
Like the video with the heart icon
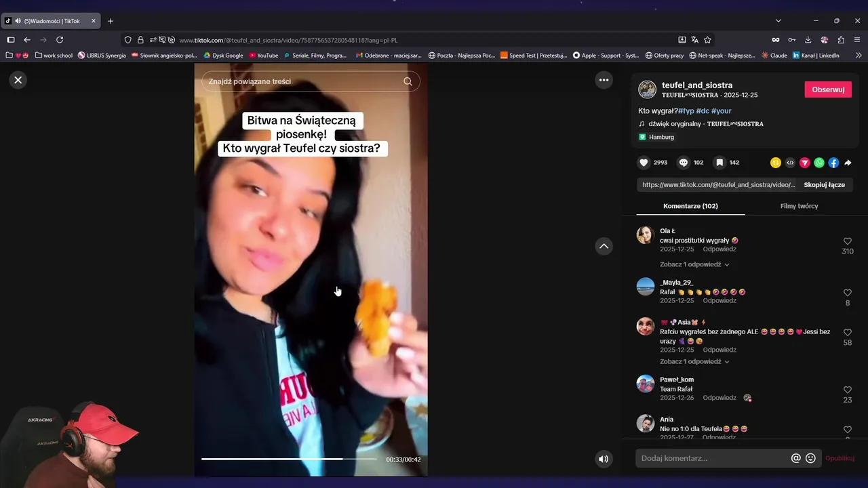[x=644, y=163]
